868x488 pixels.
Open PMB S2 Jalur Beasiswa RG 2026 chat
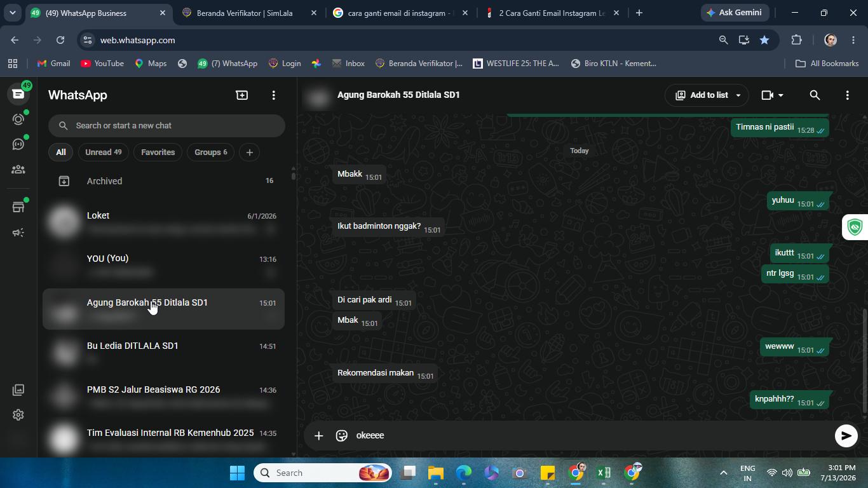point(163,396)
